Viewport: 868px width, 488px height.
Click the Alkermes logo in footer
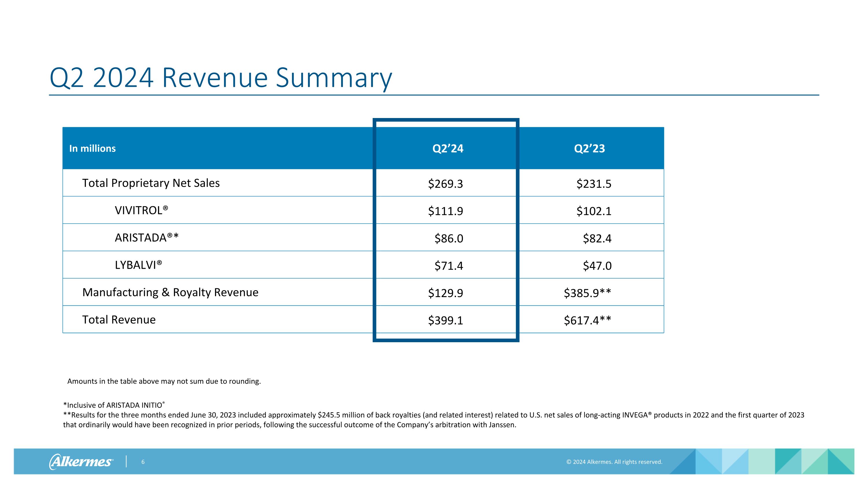click(x=81, y=461)
